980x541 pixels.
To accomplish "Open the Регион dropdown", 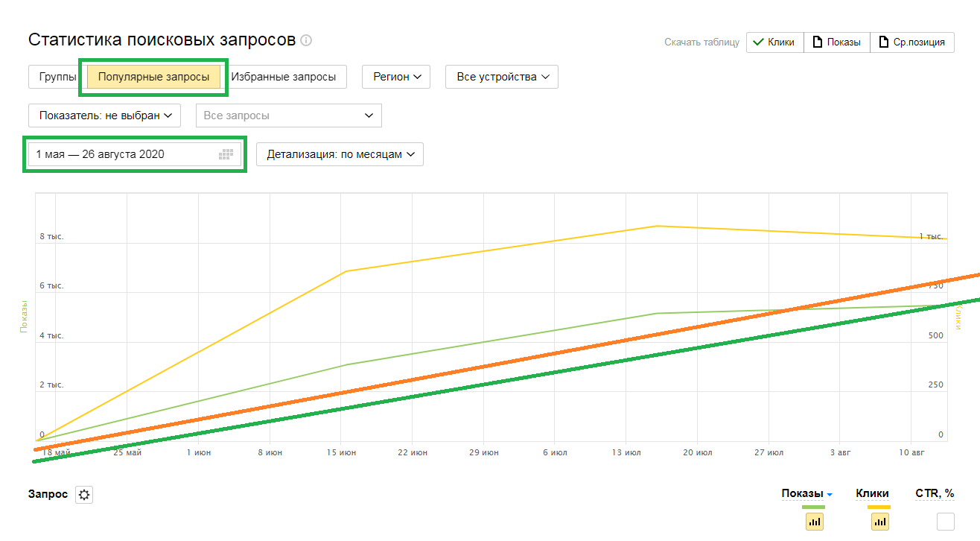I will point(395,77).
